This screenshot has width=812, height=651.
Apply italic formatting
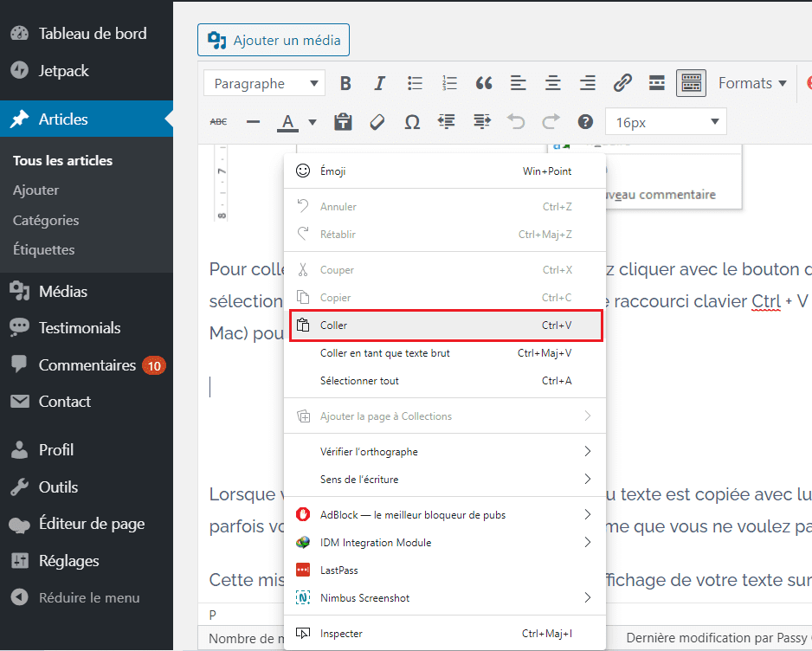[x=379, y=82]
